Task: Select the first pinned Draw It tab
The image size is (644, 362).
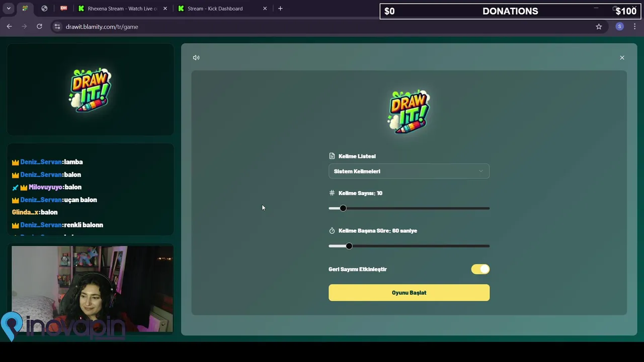Action: pos(25,9)
